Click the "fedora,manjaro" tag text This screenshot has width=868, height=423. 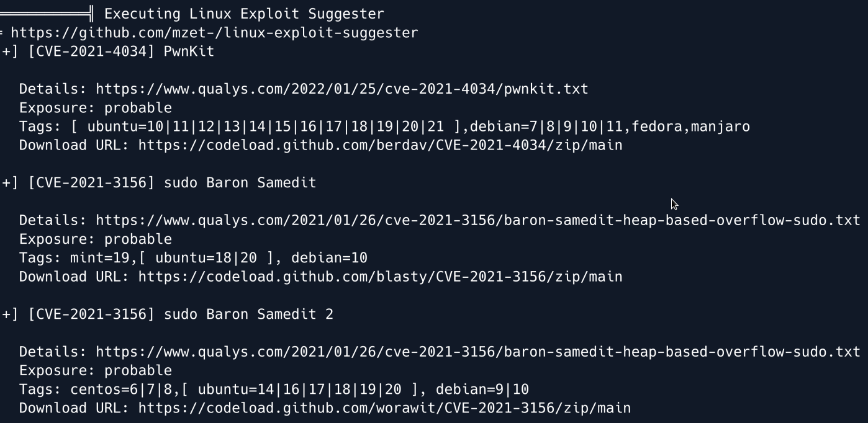tap(690, 127)
